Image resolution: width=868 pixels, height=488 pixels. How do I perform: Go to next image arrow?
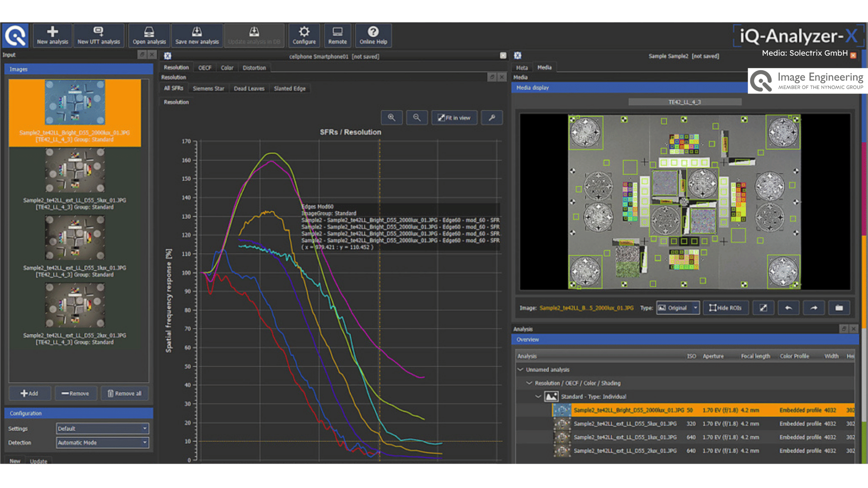814,308
